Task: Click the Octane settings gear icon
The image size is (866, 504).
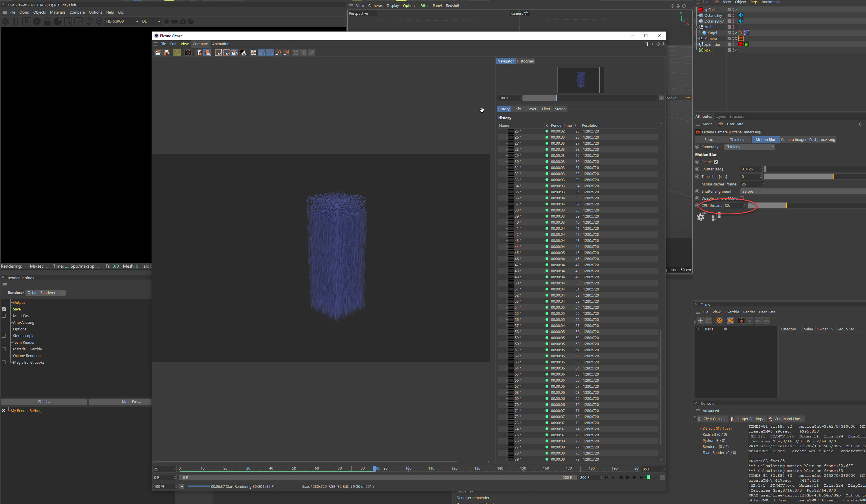Action: pos(37,21)
